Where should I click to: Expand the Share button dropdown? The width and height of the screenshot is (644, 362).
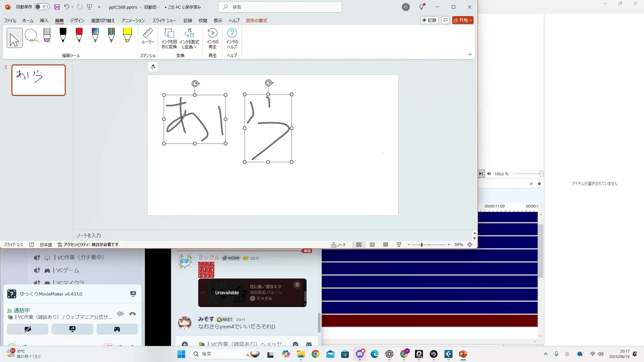point(471,20)
